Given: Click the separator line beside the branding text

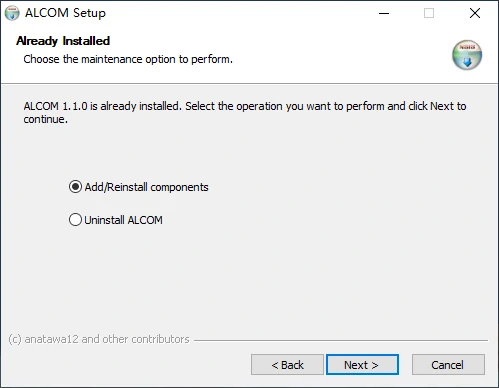Looking at the screenshot, I should (x=341, y=340).
